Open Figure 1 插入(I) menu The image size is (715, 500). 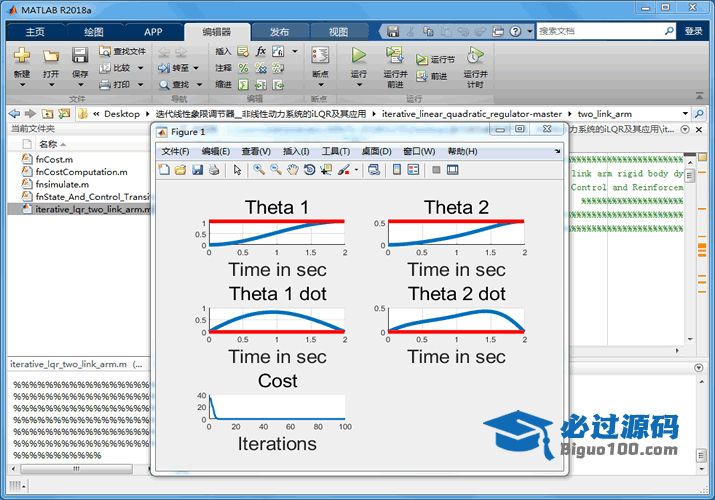point(296,151)
